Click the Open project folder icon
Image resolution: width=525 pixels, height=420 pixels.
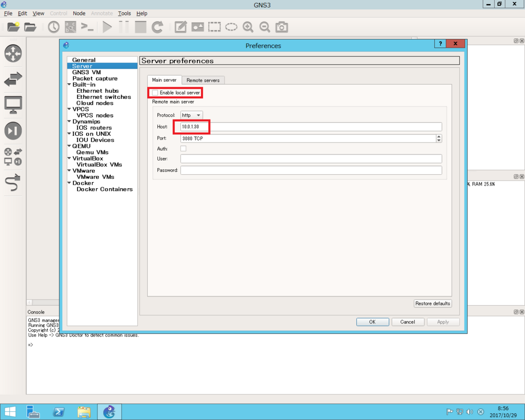click(30, 27)
